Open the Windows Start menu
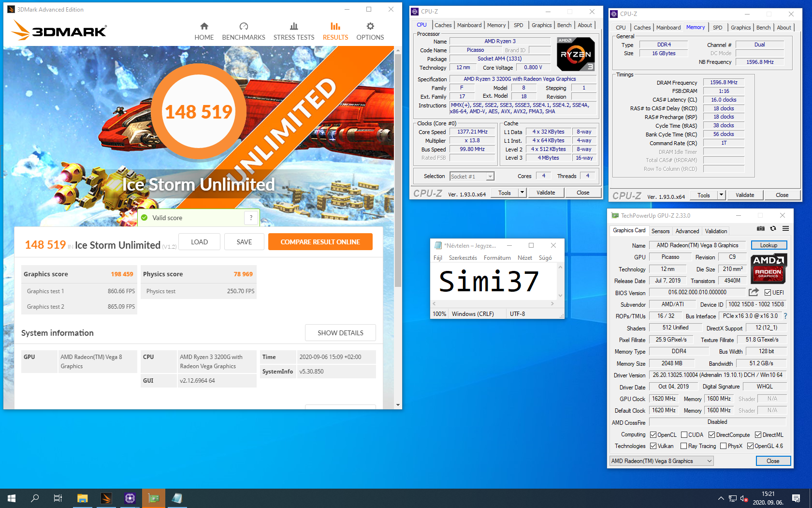 pos(12,498)
